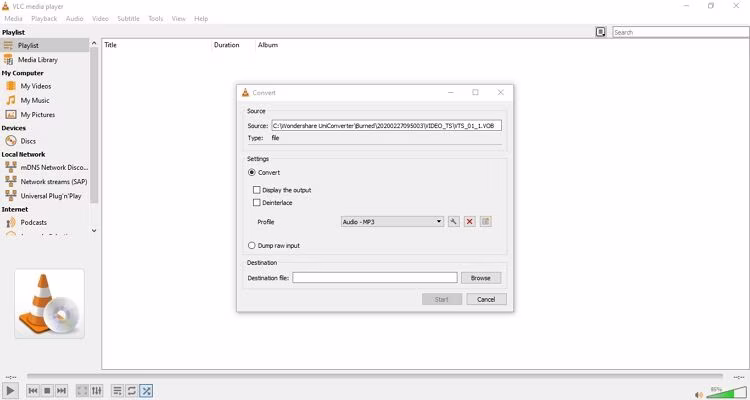Viewport: 750px width, 400px height.
Task: Click playlist view mode icon beside Search
Action: coord(600,32)
